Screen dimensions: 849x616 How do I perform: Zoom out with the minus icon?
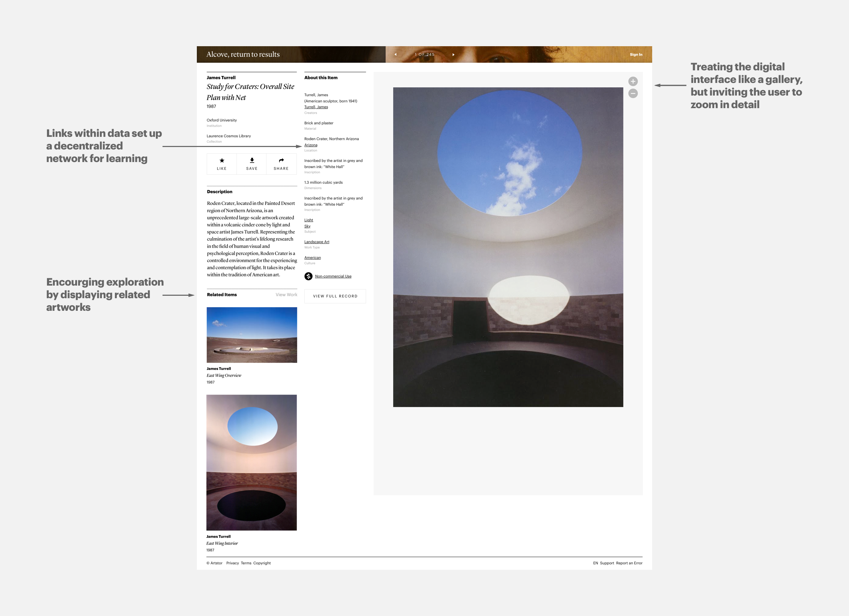tap(633, 93)
